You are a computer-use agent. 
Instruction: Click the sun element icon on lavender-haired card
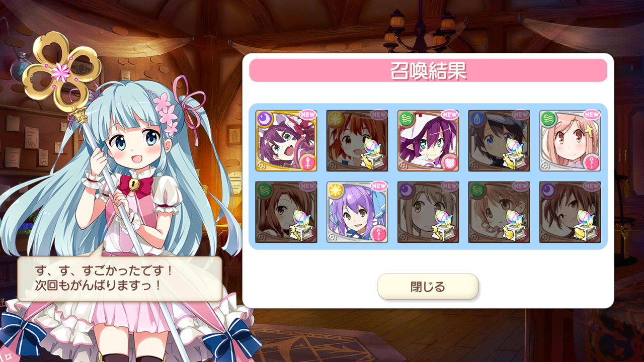(335, 190)
